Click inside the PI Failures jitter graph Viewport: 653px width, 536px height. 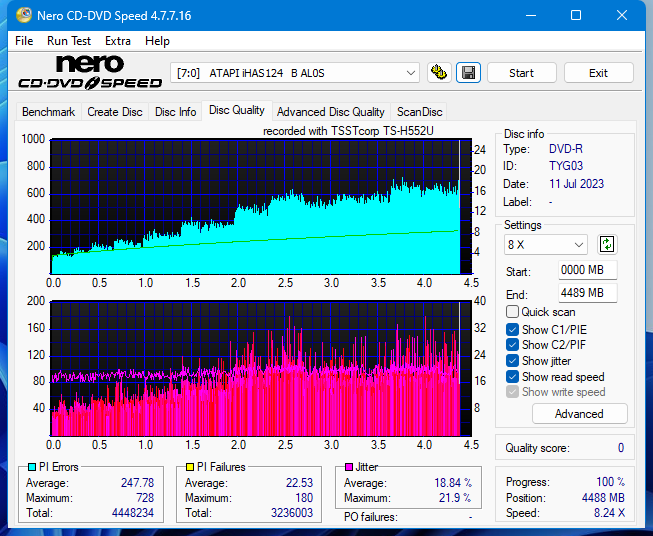pos(261,369)
